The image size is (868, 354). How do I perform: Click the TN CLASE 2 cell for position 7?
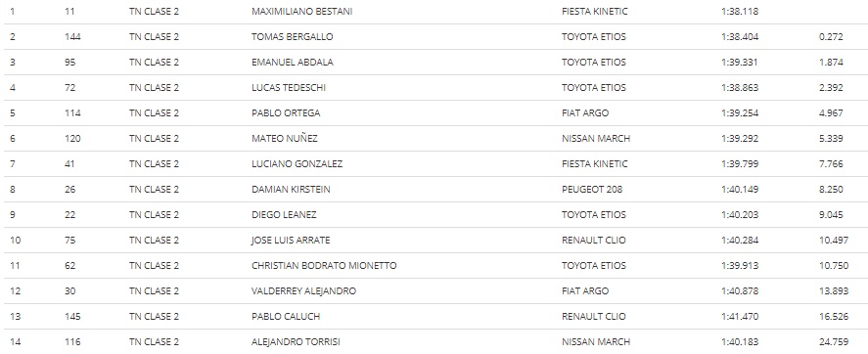pos(154,163)
